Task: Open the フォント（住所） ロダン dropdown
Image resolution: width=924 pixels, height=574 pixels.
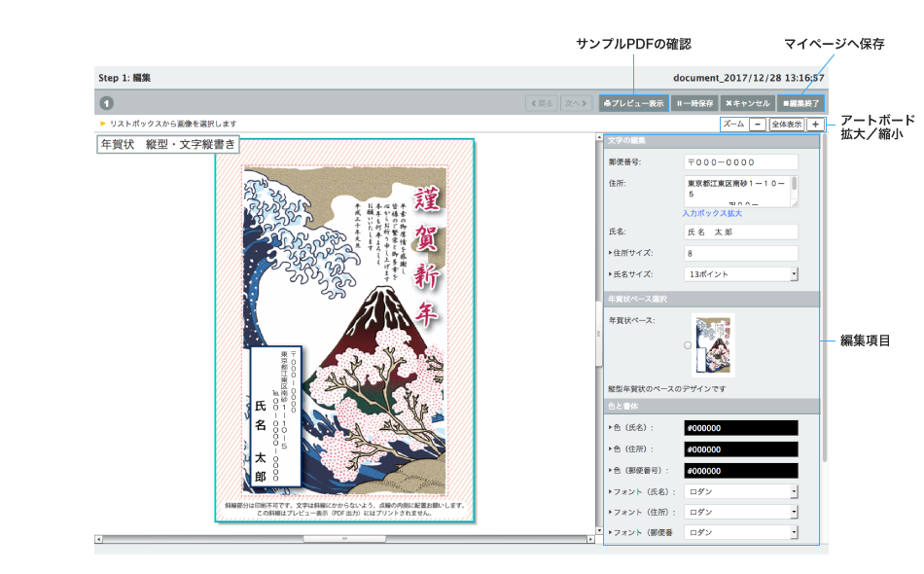Action: [x=741, y=512]
